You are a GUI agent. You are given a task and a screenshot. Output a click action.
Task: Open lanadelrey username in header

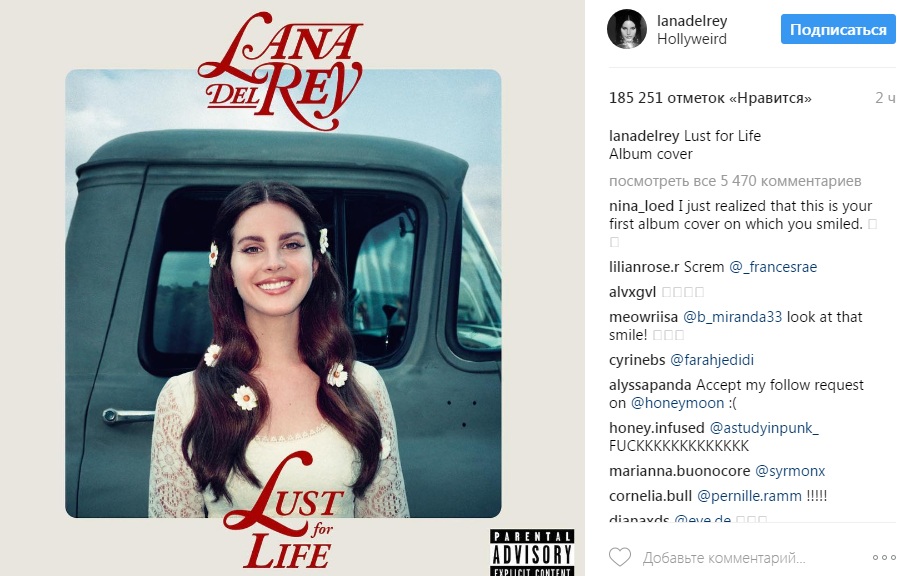pyautogui.click(x=692, y=21)
